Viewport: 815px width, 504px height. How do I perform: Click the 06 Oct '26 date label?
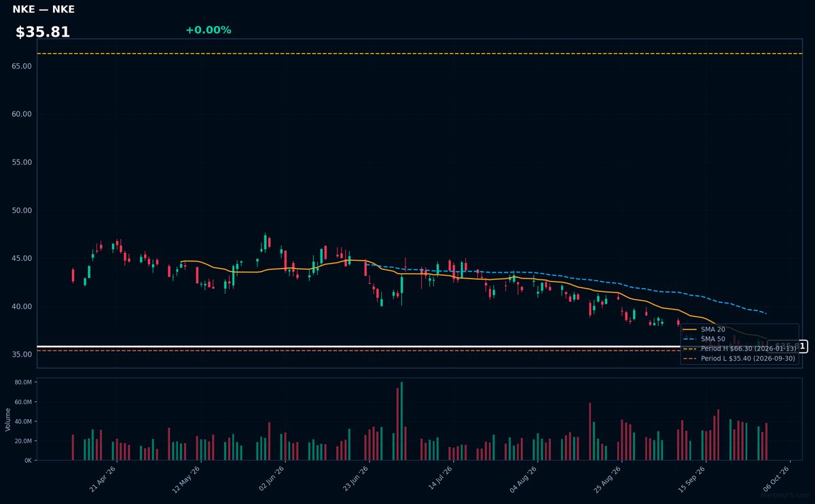(776, 479)
